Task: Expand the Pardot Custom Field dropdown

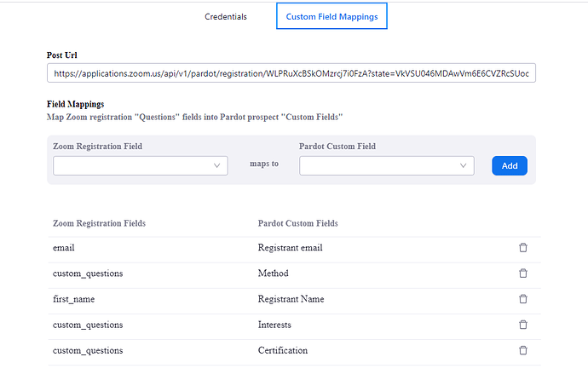Action: click(386, 166)
